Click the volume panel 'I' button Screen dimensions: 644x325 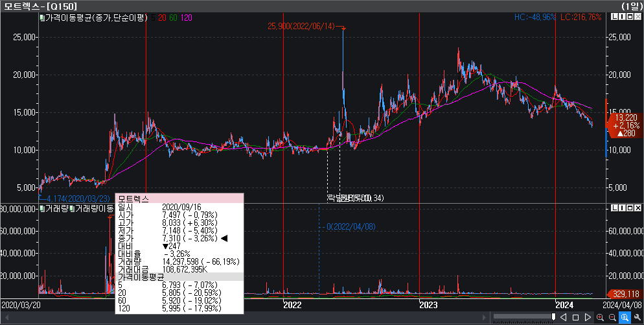[x=622, y=208]
